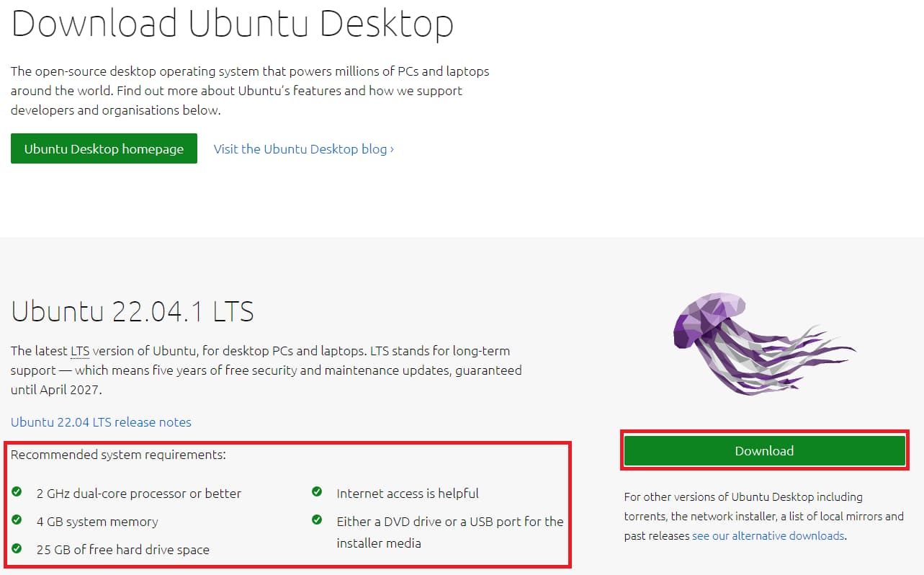Click the checkmark by 25 GB free hard drive space
Viewport: 924px width, 575px height.
(x=17, y=549)
